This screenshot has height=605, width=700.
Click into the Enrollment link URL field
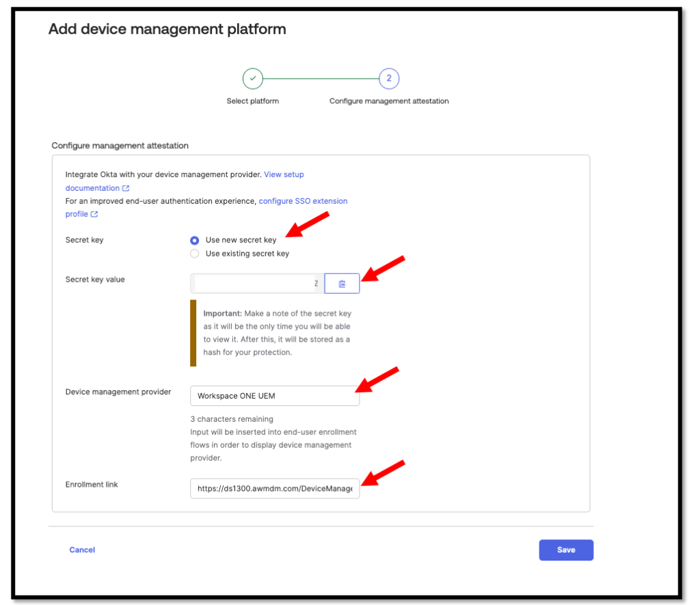pyautogui.click(x=274, y=489)
